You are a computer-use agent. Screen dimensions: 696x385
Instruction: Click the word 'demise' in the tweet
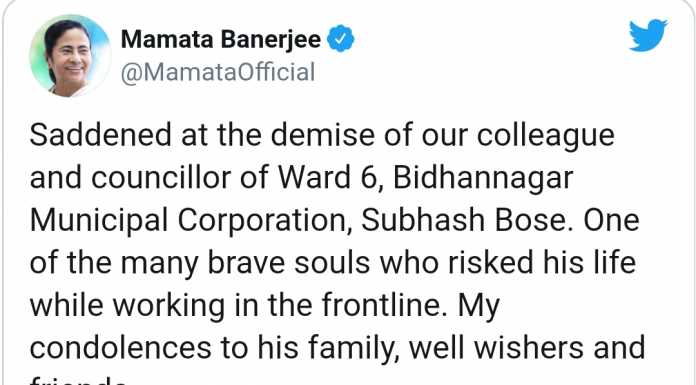pos(323,135)
